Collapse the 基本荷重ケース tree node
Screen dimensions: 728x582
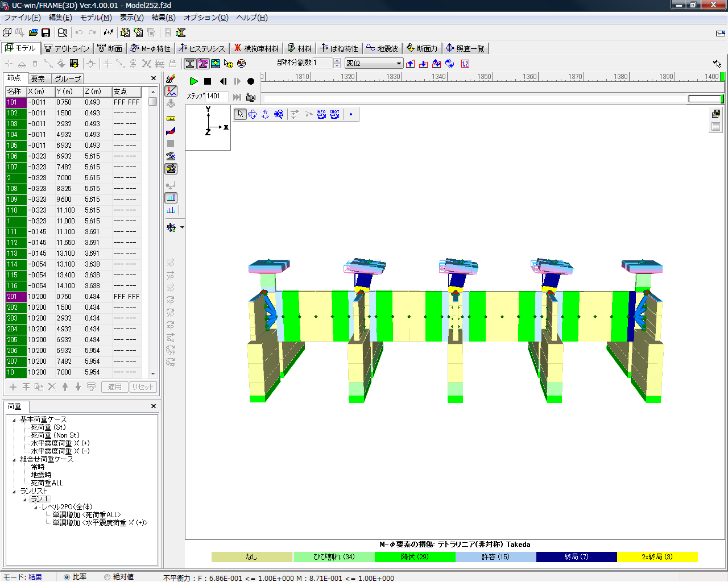coord(14,420)
